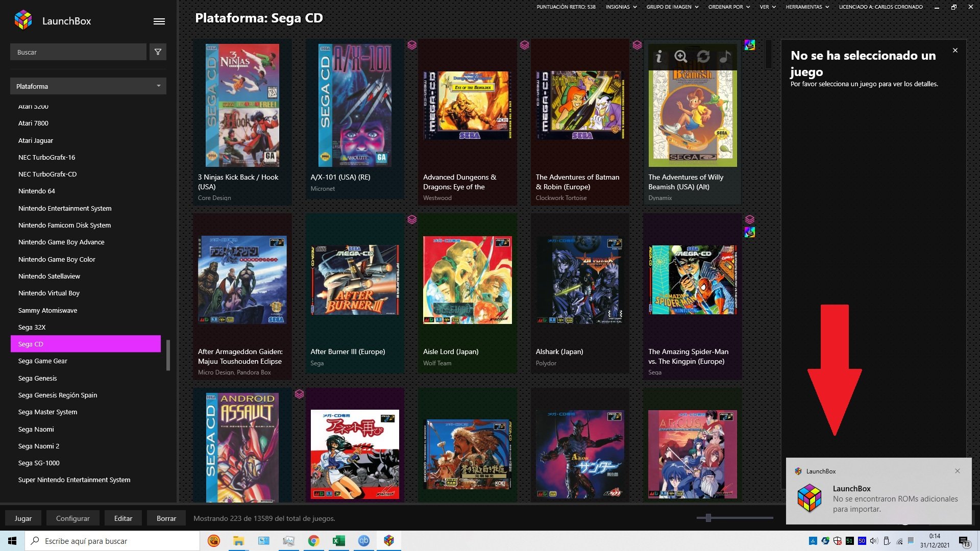Show info for The Adventures of Willy Beamish
The image size is (980, 551).
pos(659,57)
